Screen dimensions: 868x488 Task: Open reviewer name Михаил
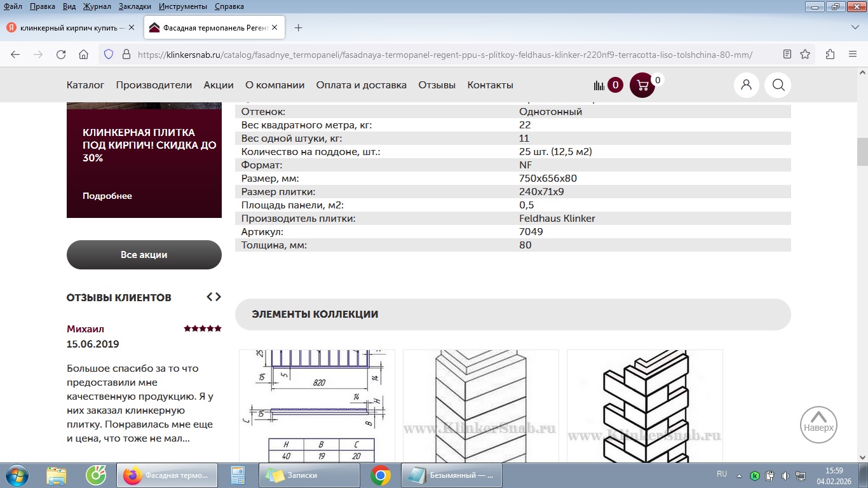[x=85, y=329]
